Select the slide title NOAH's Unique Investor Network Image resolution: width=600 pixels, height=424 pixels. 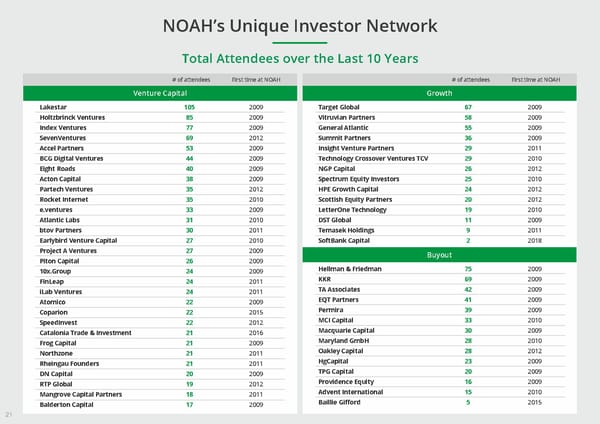(300, 27)
